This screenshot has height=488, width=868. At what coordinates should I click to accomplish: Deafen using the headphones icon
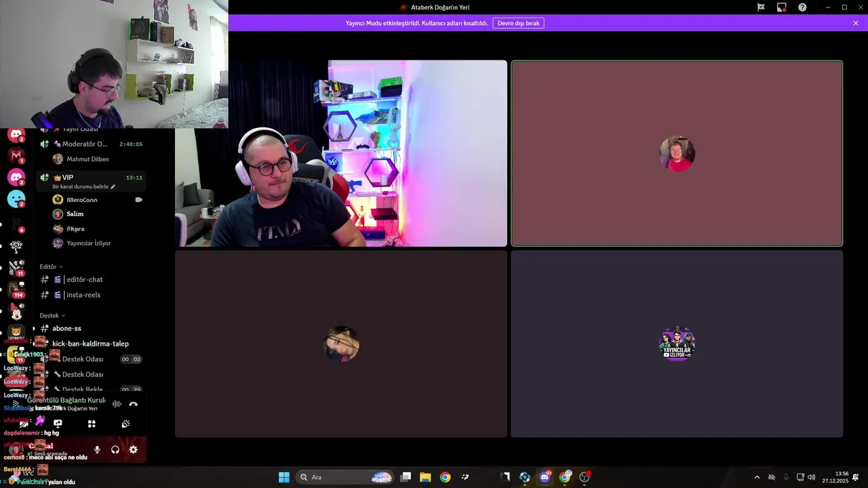115,449
